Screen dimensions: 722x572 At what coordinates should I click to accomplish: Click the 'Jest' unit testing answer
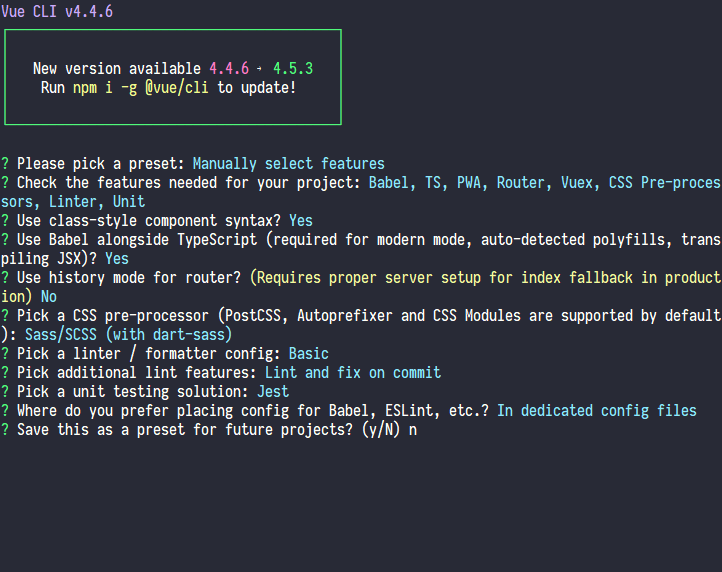point(273,391)
